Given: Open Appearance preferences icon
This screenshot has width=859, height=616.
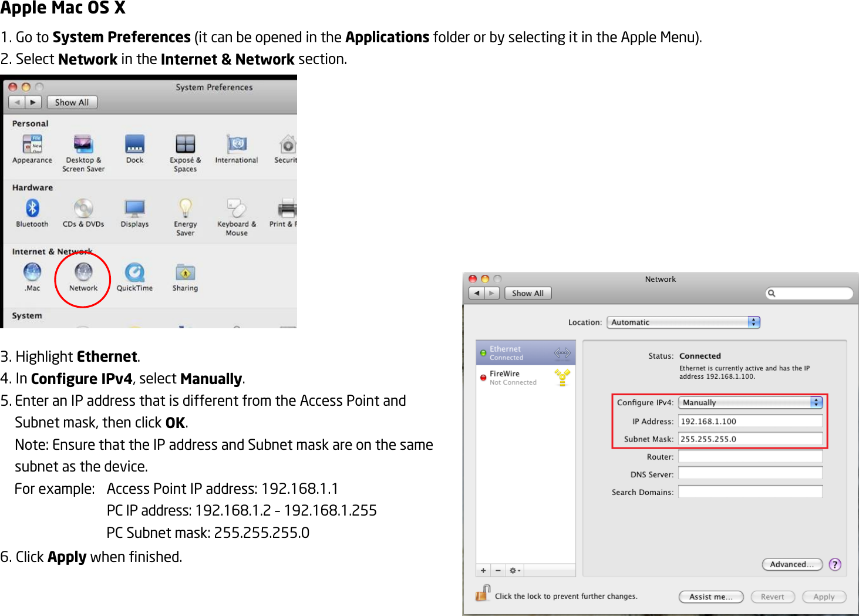Looking at the screenshot, I should pyautogui.click(x=32, y=144).
